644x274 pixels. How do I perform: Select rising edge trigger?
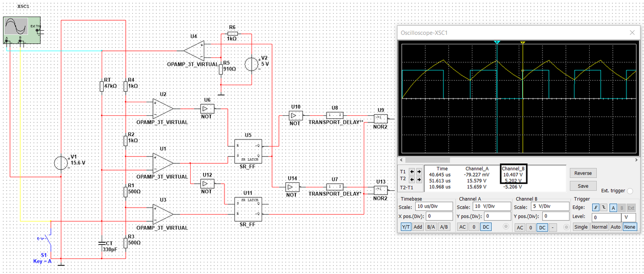(596, 208)
